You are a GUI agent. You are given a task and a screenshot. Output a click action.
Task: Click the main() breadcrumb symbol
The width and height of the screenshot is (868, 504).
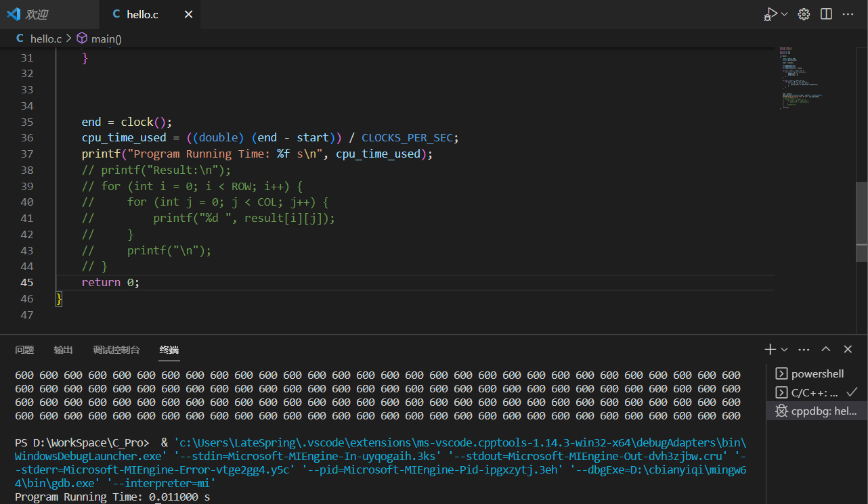[x=106, y=39]
